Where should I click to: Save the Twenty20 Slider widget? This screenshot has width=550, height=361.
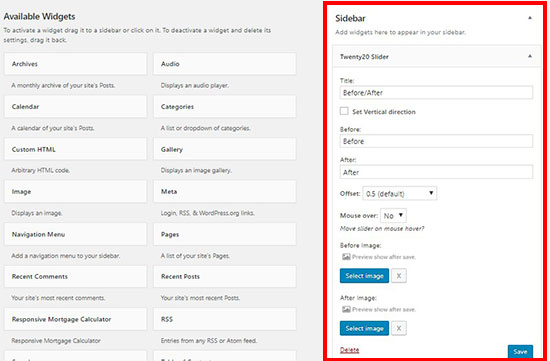(520, 352)
